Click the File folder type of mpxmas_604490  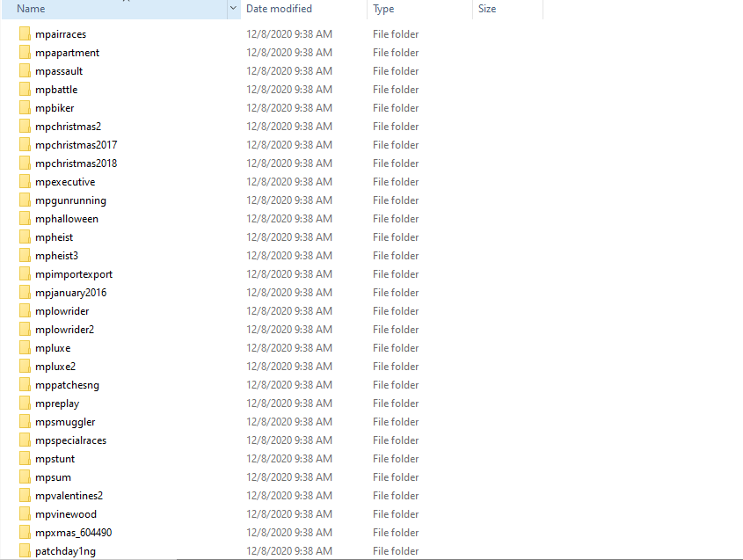pyautogui.click(x=396, y=533)
